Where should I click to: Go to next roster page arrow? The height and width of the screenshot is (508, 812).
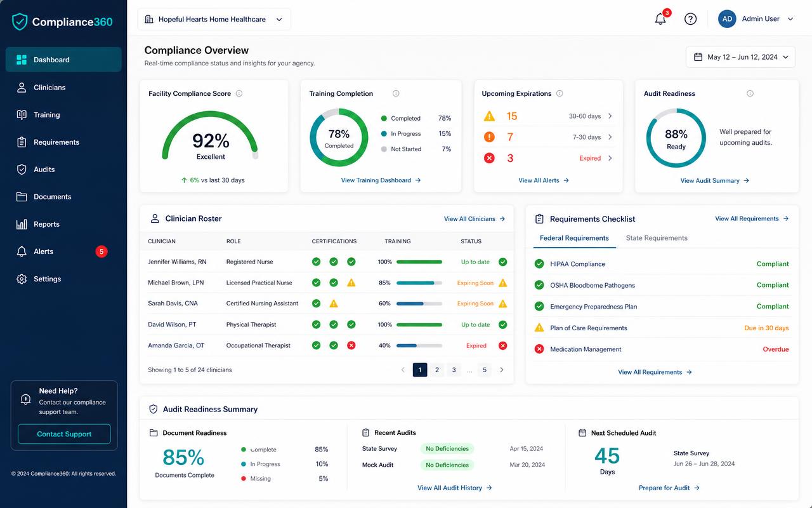502,370
